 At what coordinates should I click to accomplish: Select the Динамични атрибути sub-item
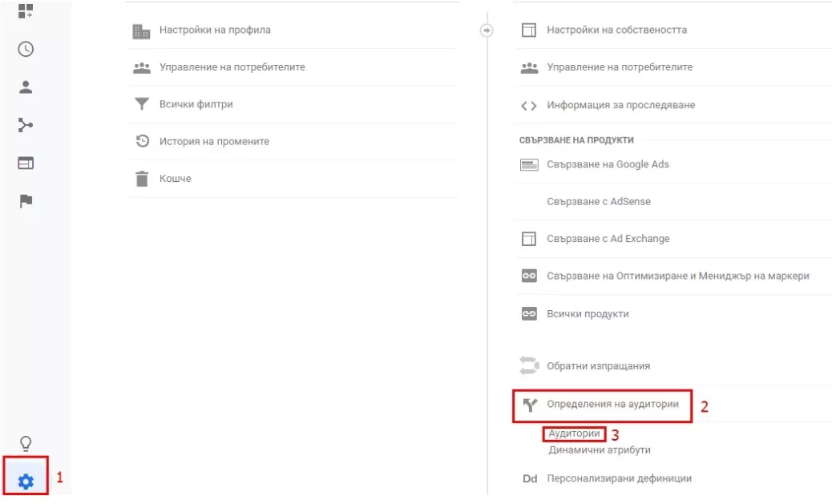click(600, 450)
